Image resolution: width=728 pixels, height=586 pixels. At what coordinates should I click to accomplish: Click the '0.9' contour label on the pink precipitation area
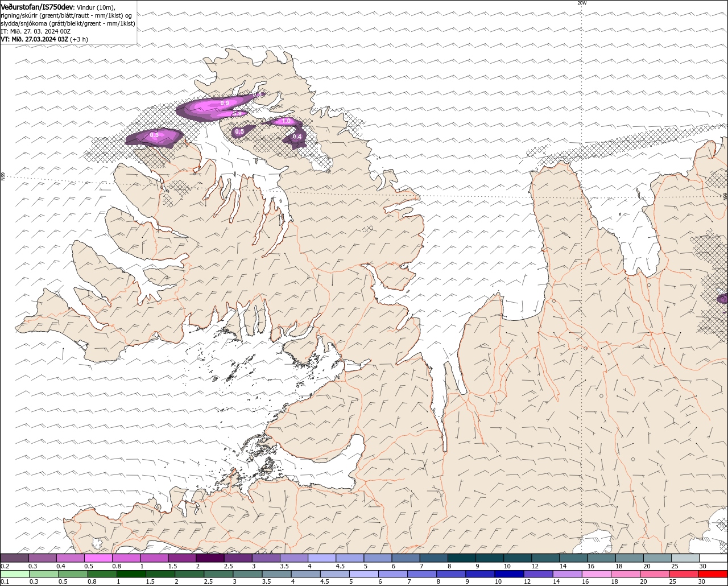coord(225,104)
